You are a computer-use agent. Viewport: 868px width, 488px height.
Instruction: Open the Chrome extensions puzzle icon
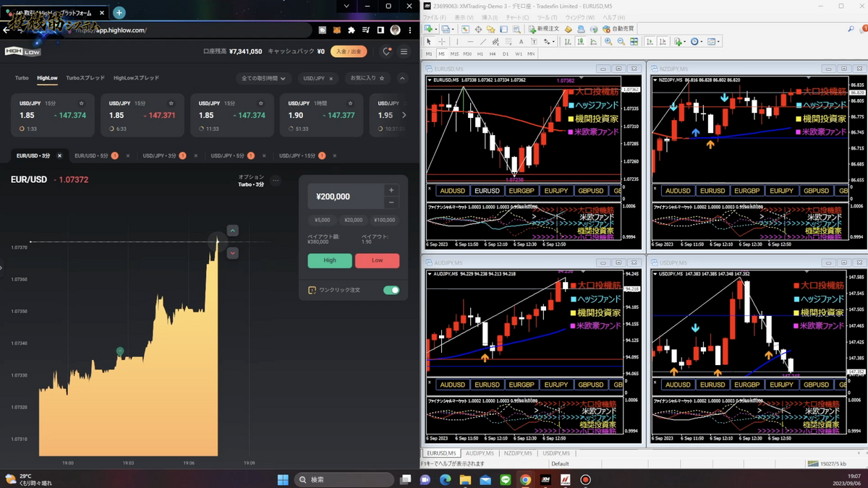351,30
